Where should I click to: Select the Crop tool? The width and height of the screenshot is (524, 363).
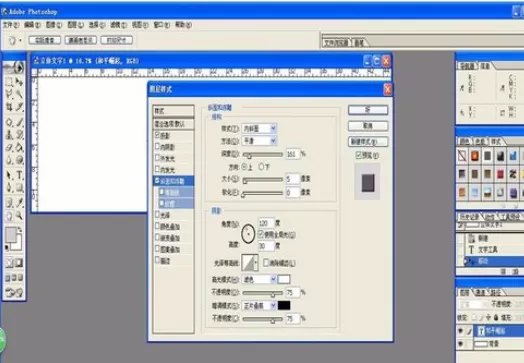tap(9, 107)
